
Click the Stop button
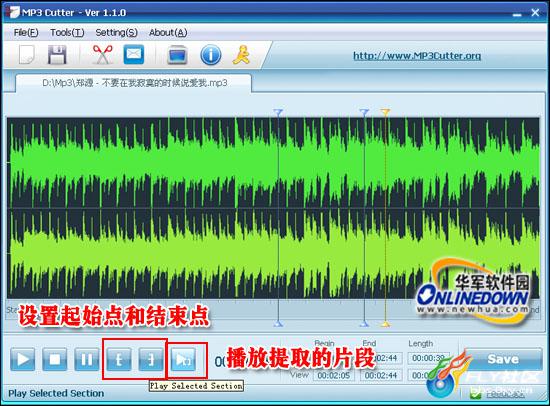[55, 359]
